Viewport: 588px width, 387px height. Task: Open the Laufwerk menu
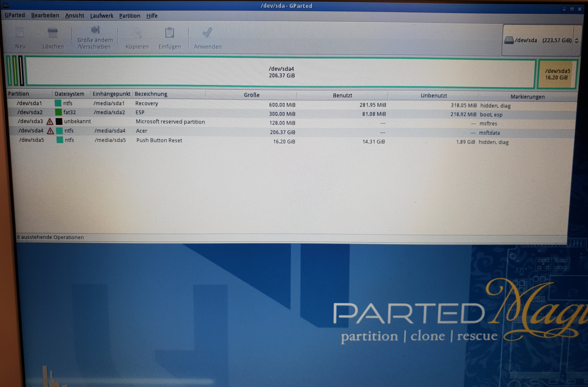point(102,16)
